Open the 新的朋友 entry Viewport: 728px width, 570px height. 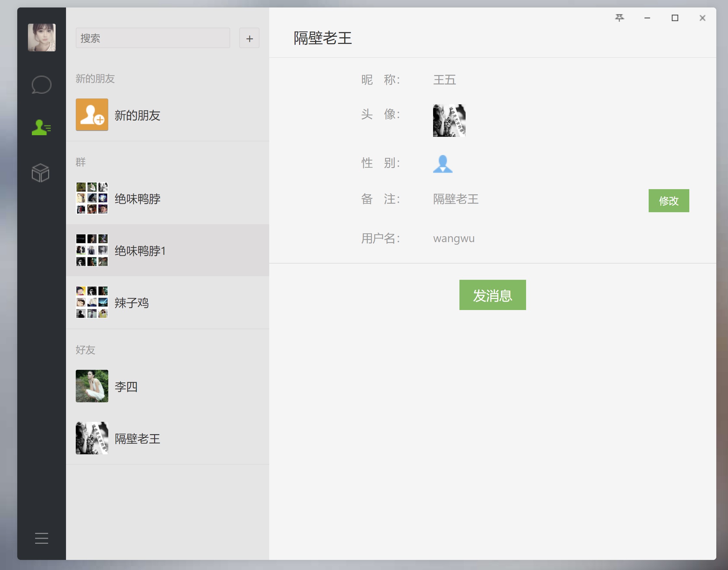tap(137, 115)
